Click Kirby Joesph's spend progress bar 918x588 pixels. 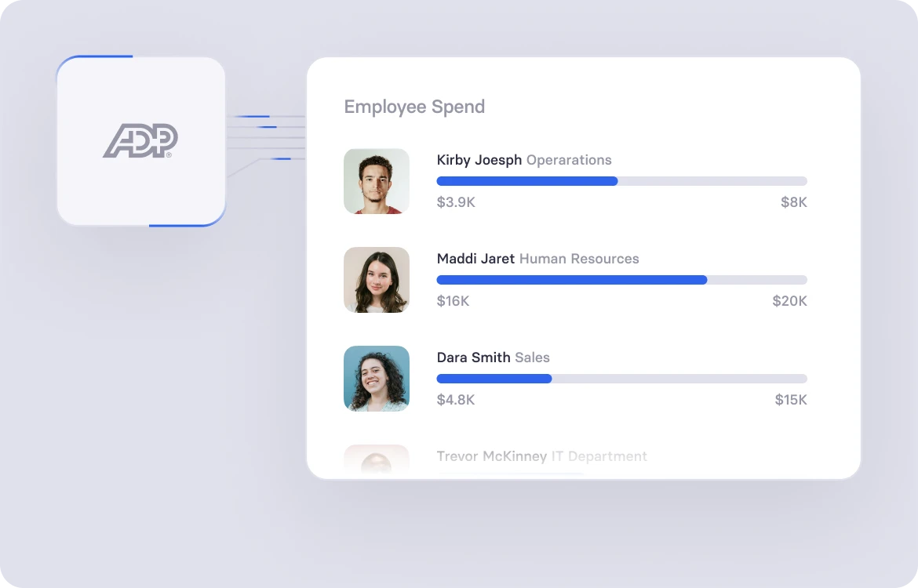point(621,181)
